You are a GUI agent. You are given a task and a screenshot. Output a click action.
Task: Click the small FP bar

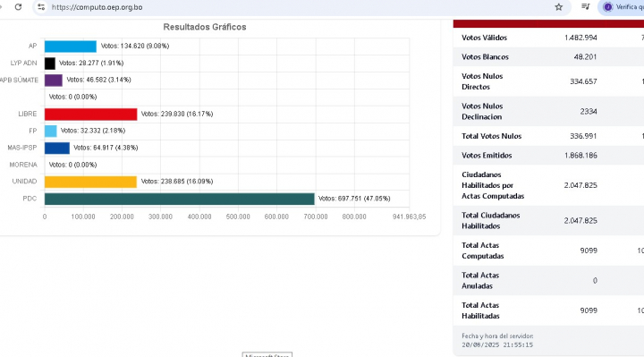point(50,131)
